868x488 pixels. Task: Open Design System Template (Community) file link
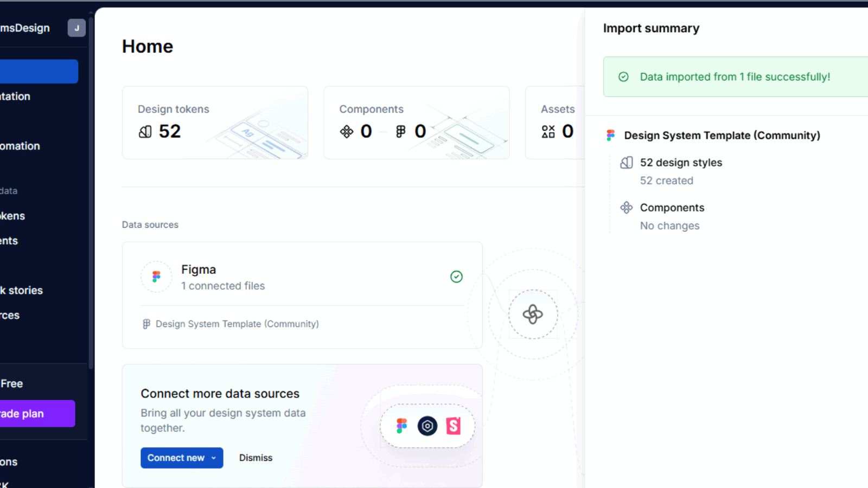pos(237,324)
